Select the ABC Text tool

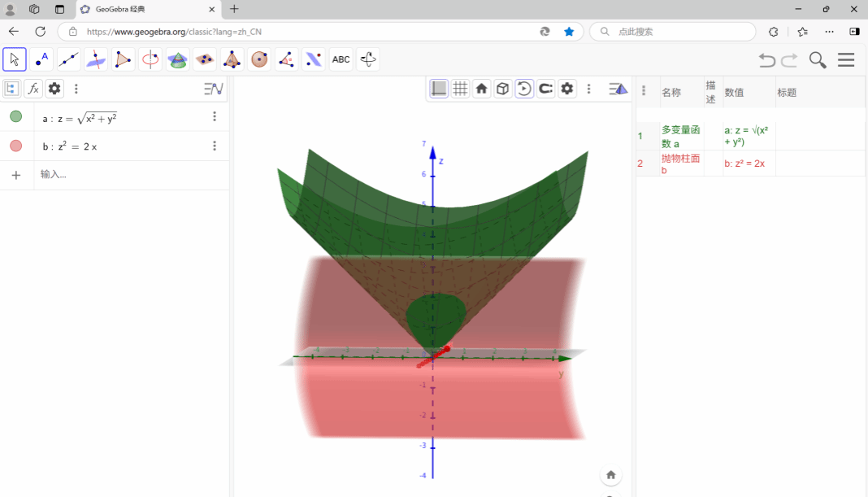pos(341,59)
